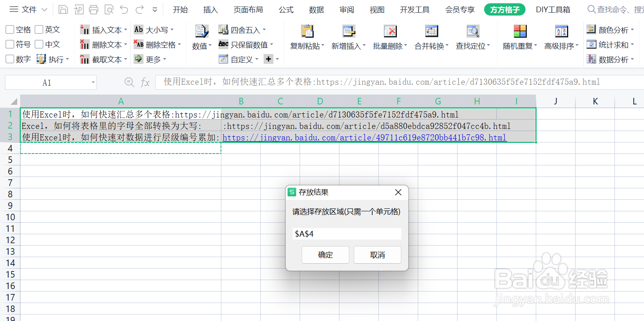644x321 pixels.
Task: Click the 自定义 icon
Action: tap(223, 59)
